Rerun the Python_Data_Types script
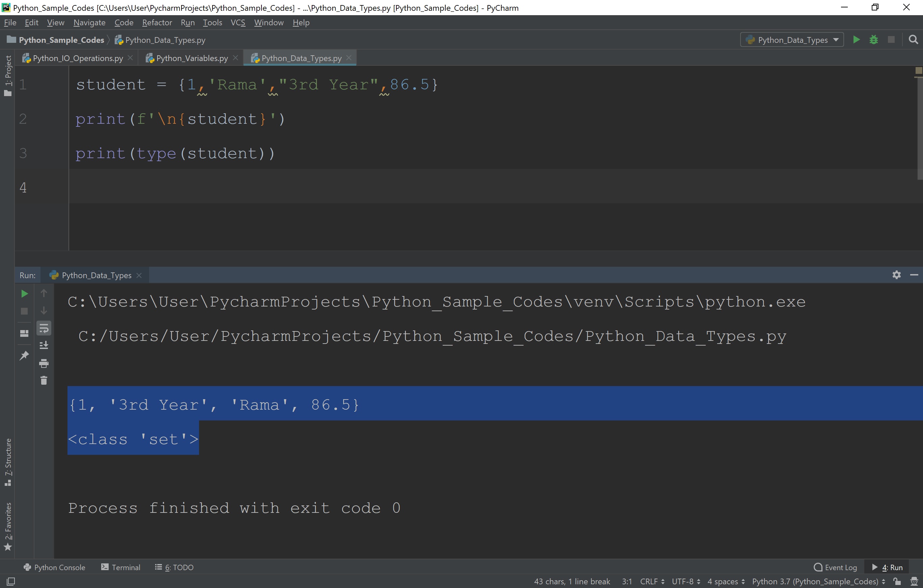Viewport: 923px width, 588px height. [x=24, y=293]
